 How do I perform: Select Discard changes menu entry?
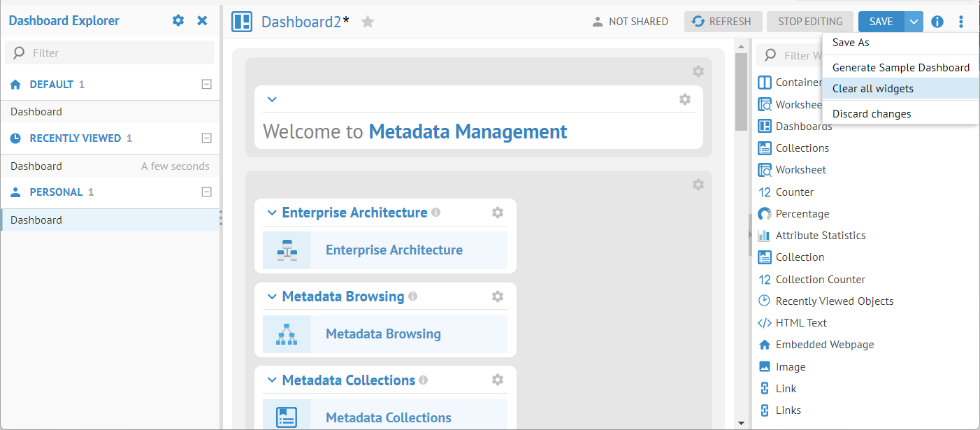click(872, 113)
